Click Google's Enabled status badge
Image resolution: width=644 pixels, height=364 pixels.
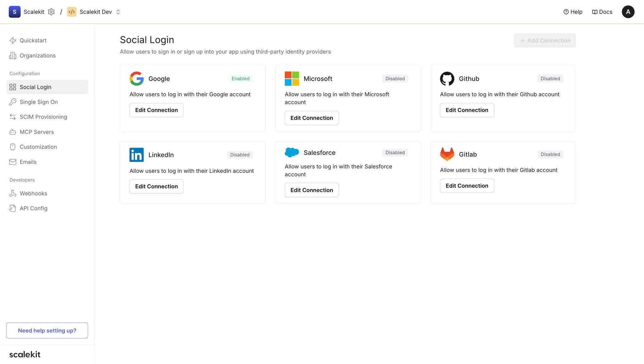tap(241, 79)
